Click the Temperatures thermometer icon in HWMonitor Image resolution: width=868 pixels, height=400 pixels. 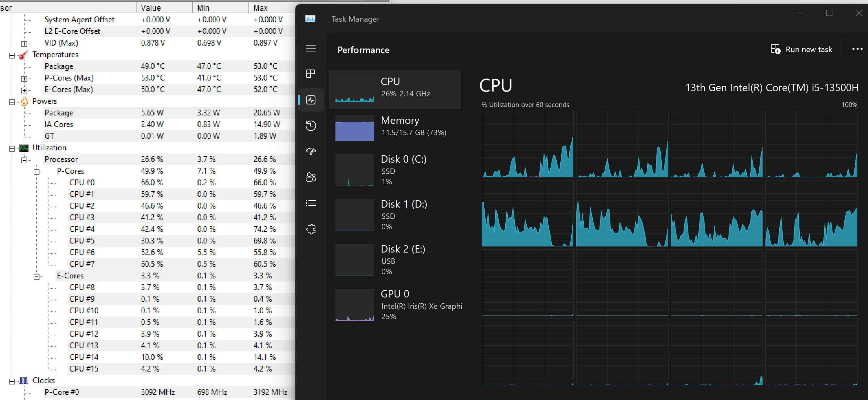(x=24, y=55)
